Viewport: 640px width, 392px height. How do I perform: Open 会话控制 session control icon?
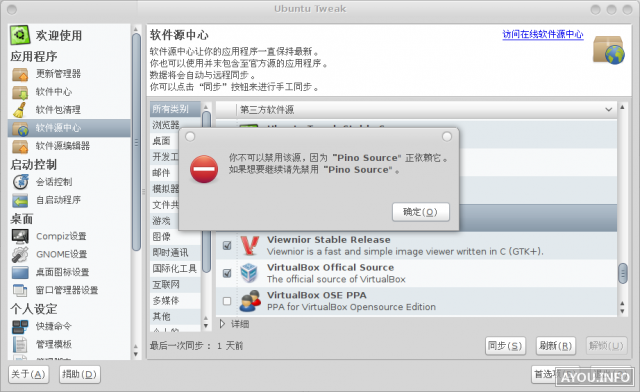click(x=20, y=182)
